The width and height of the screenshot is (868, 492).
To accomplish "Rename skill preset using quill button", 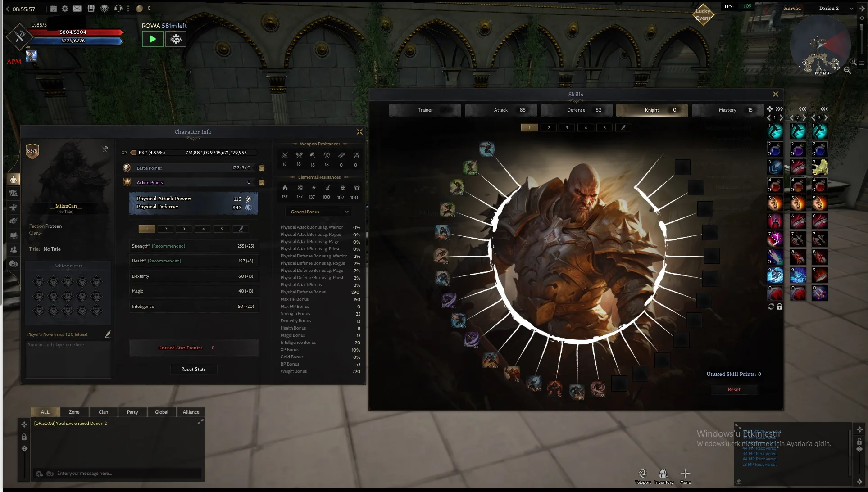I will point(623,128).
